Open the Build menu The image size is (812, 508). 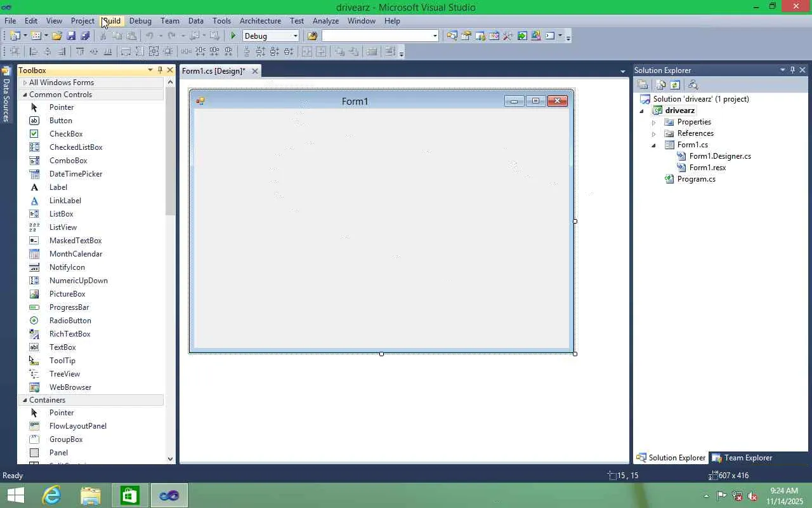(x=112, y=21)
